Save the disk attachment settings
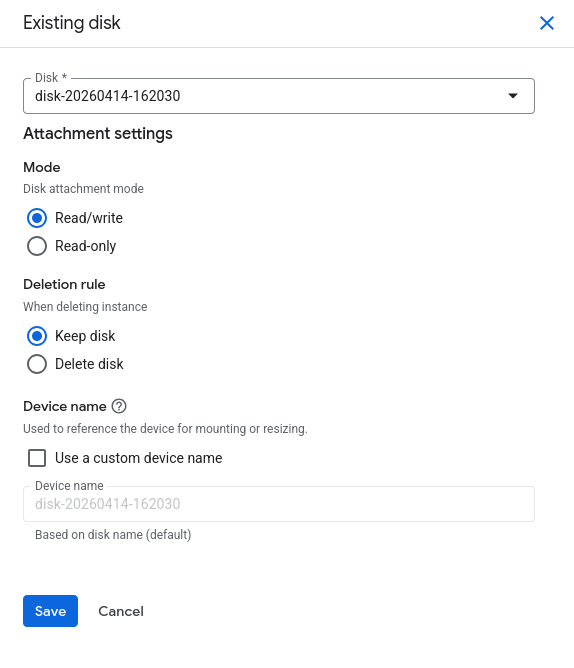 pos(50,611)
